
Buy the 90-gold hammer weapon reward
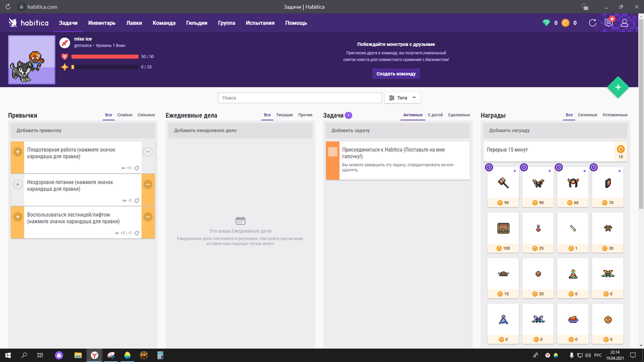click(504, 188)
